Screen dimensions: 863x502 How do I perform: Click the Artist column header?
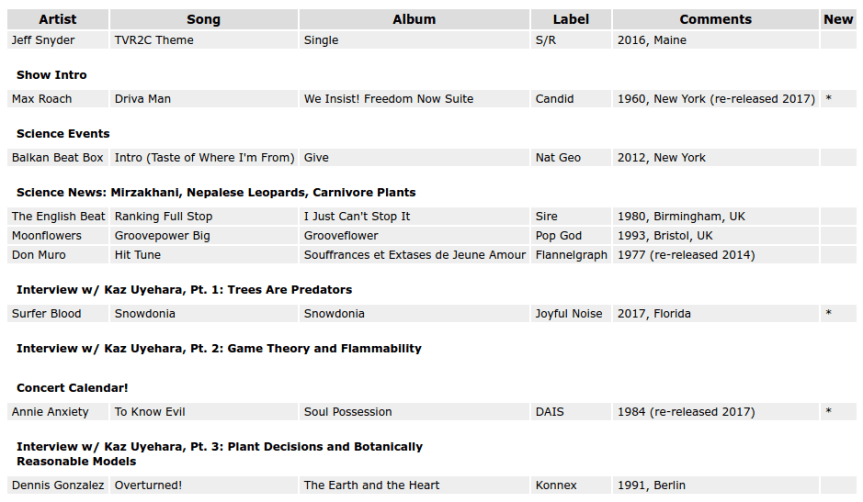(x=58, y=19)
